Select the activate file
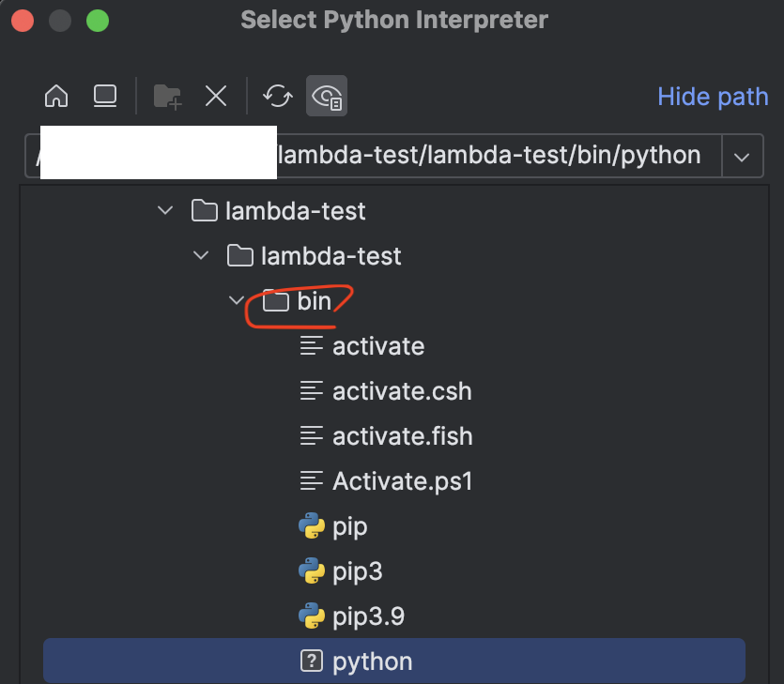Image resolution: width=784 pixels, height=684 pixels. 377,346
